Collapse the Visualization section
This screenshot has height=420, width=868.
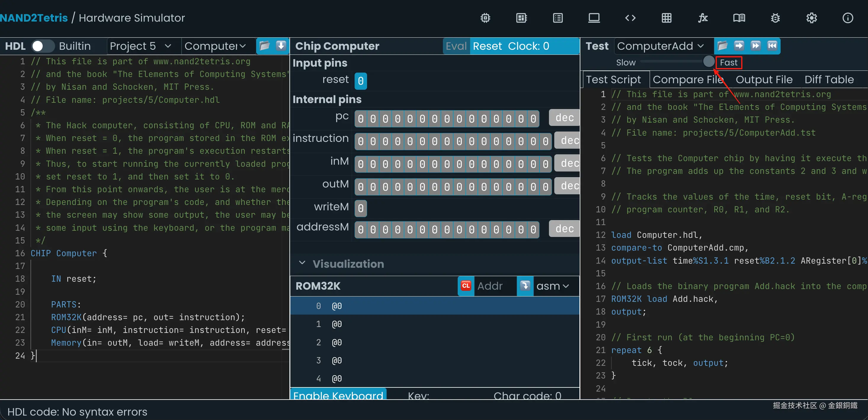coord(302,263)
